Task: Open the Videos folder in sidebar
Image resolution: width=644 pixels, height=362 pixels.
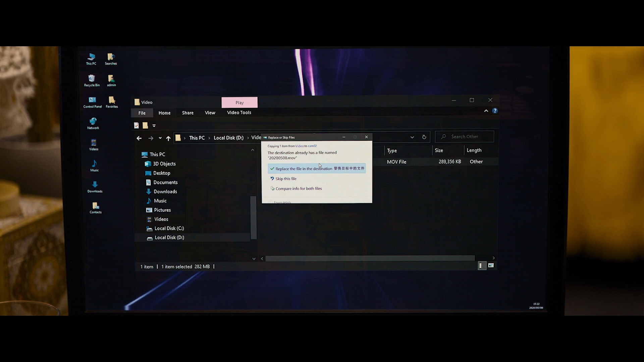Action: [161, 219]
